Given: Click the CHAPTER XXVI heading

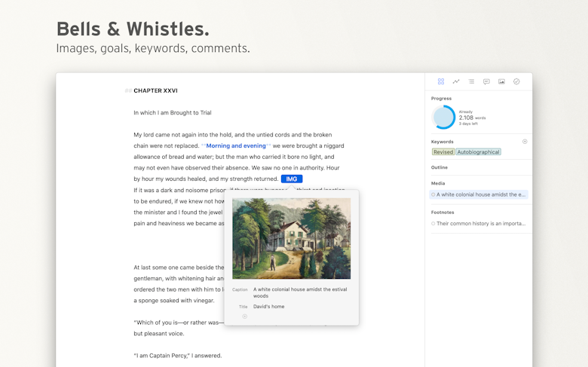Looking at the screenshot, I should [x=155, y=90].
